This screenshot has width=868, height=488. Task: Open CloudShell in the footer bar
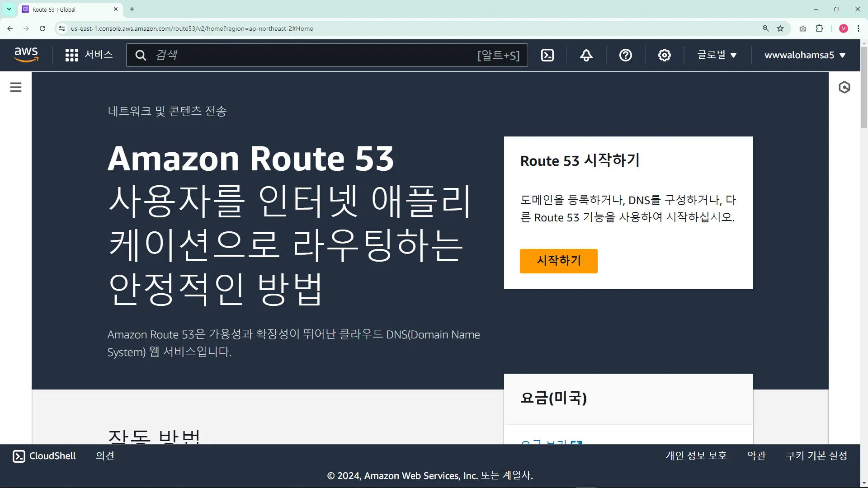click(x=44, y=456)
